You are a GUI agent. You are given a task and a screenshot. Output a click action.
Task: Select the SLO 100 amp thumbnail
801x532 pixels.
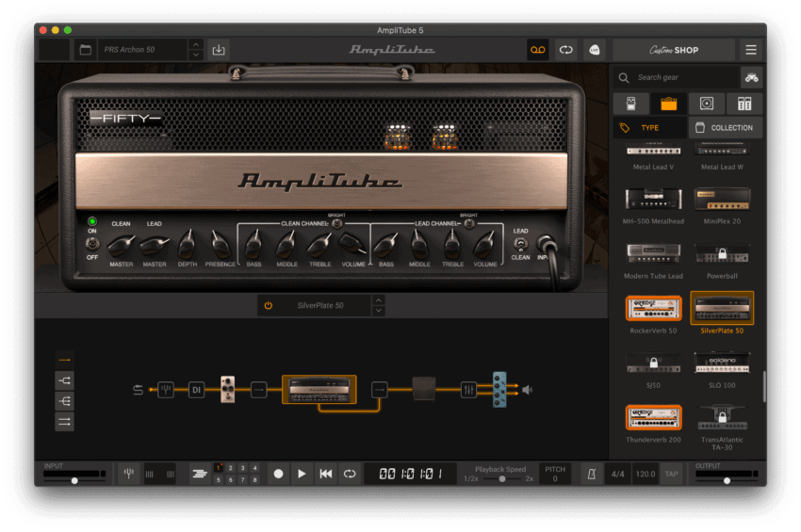point(722,363)
